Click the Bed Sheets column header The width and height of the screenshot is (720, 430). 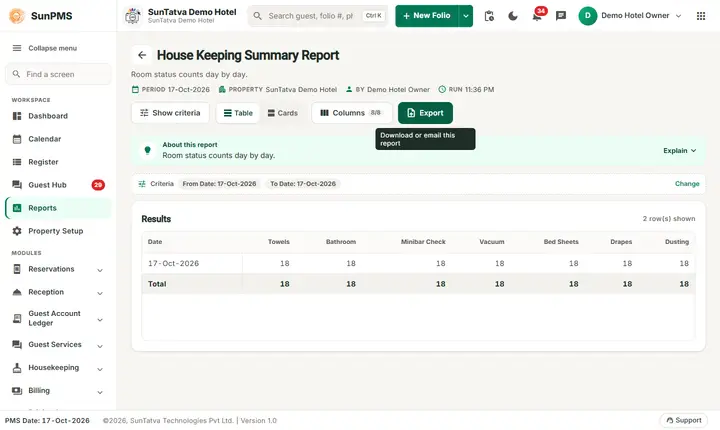(x=561, y=242)
